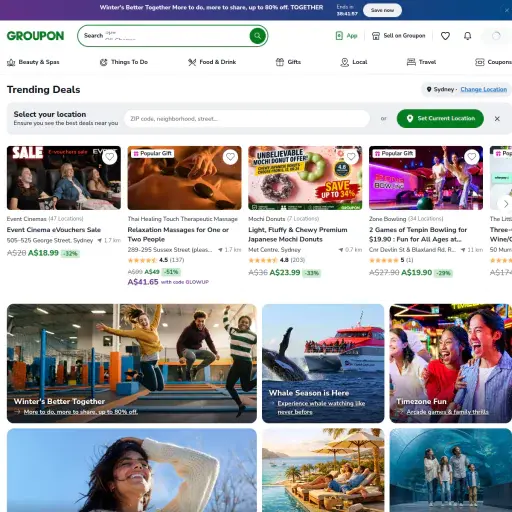
Task: Close the top promo banner
Action: coord(507,10)
